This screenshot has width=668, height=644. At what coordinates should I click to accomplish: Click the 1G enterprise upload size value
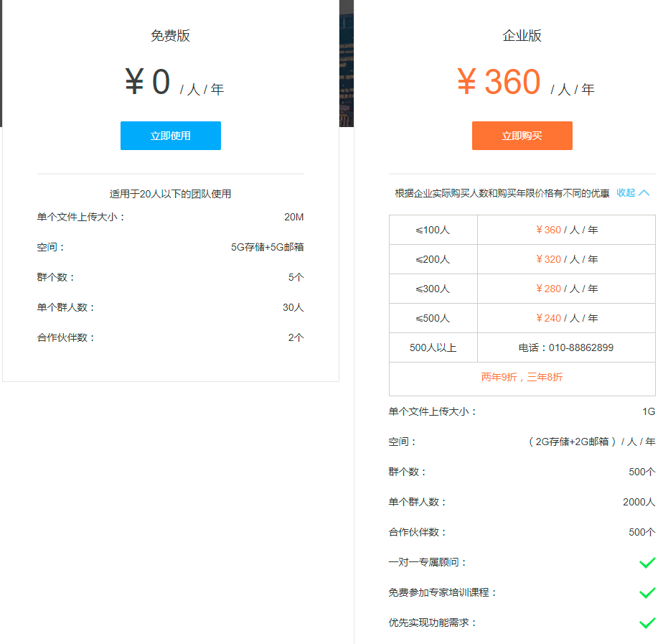[649, 411]
